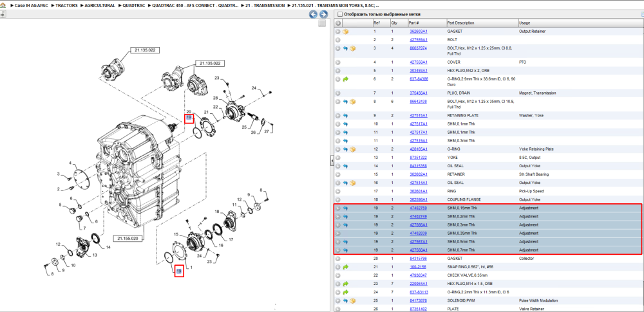Select callout 27 in the diagram
644x312 pixels.
tap(266, 131)
